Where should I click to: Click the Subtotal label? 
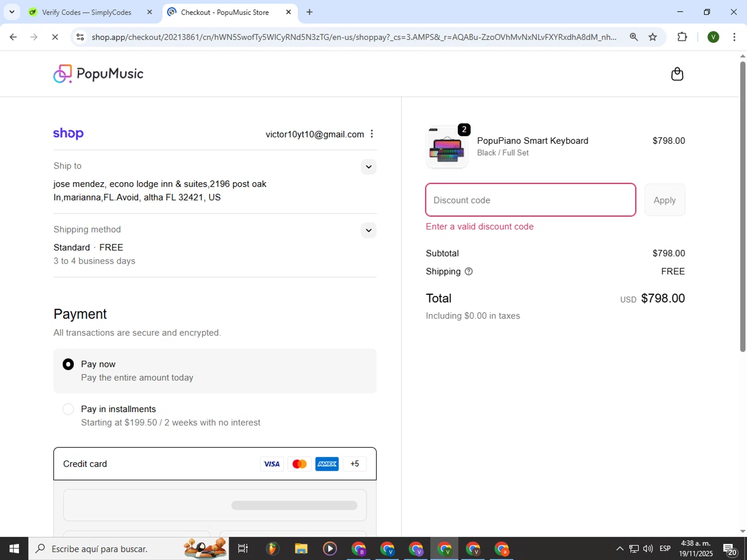(x=442, y=253)
